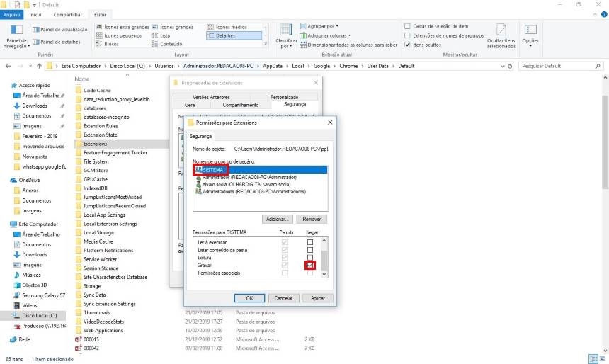Click Chrome in the address breadcrumb
Screen dimensions: 609x364
click(x=348, y=66)
